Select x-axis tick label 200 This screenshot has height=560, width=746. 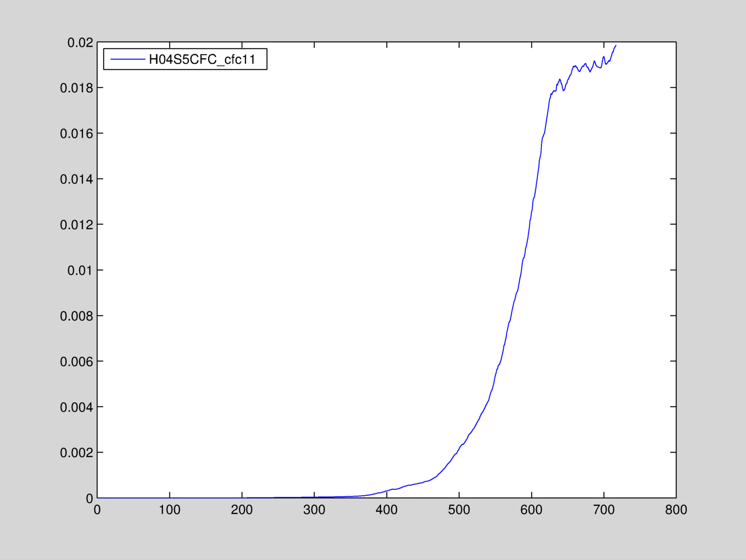click(x=242, y=510)
